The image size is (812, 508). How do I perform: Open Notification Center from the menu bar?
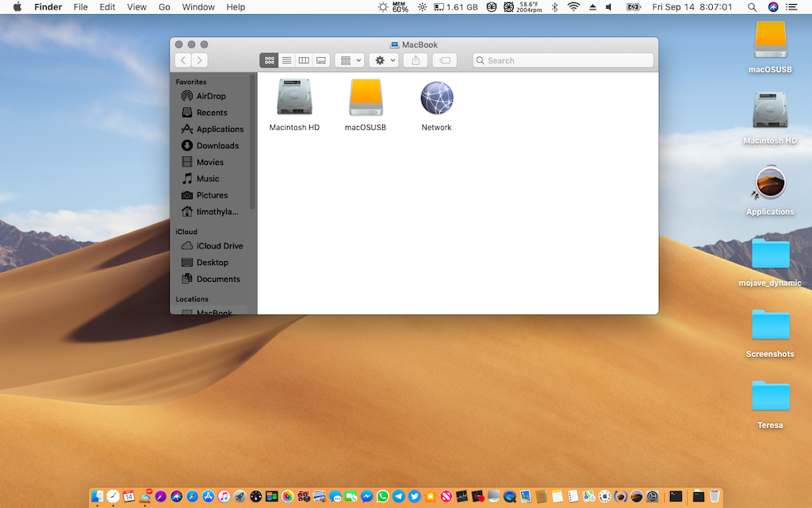click(x=791, y=6)
